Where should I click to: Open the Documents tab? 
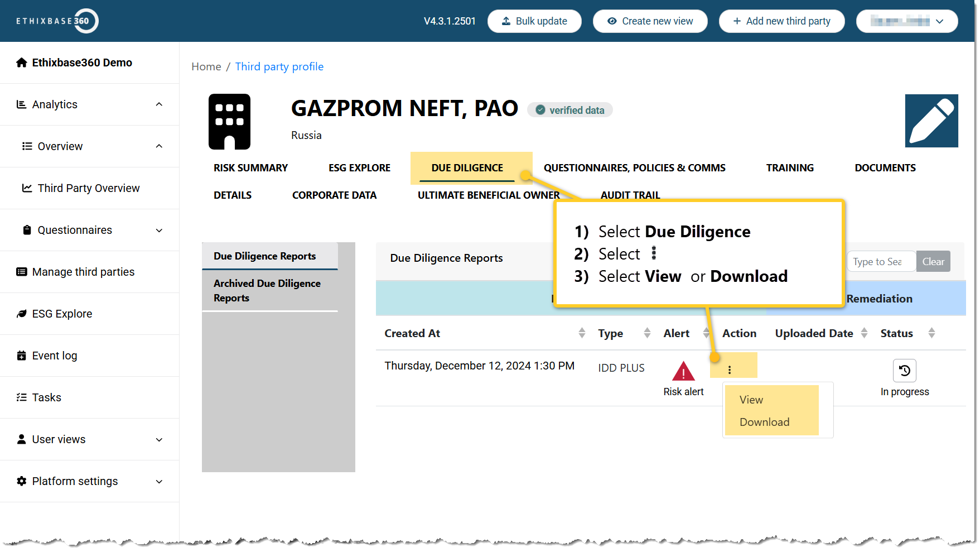(885, 168)
